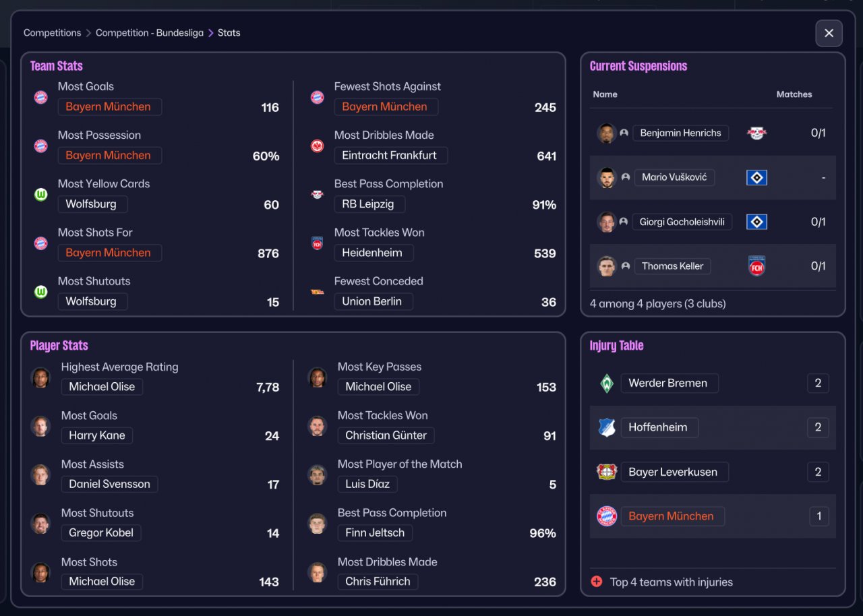Click Union Berlin crest beside Fewest Conceded
The image size is (863, 616).
(x=318, y=292)
